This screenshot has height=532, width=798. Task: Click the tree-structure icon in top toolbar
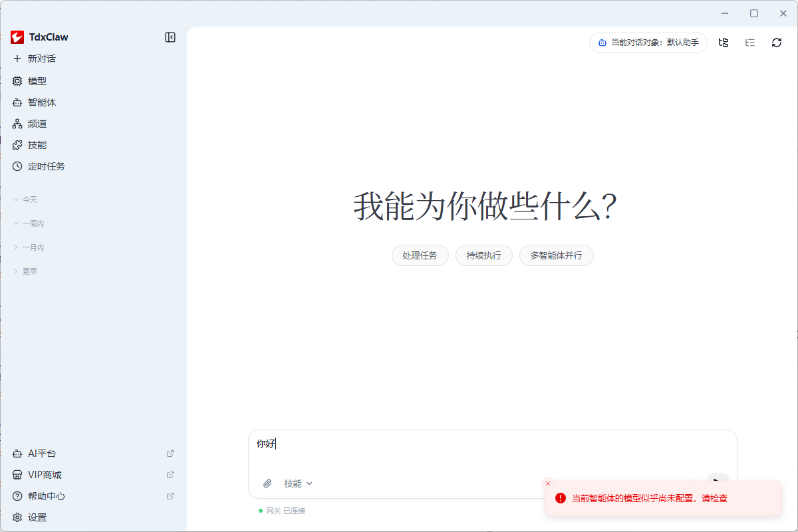724,43
